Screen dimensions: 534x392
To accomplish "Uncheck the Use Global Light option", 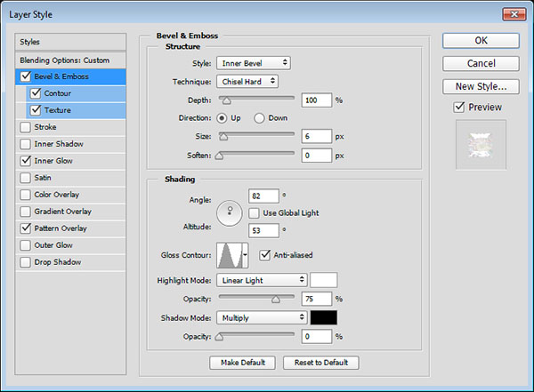I will click(255, 213).
